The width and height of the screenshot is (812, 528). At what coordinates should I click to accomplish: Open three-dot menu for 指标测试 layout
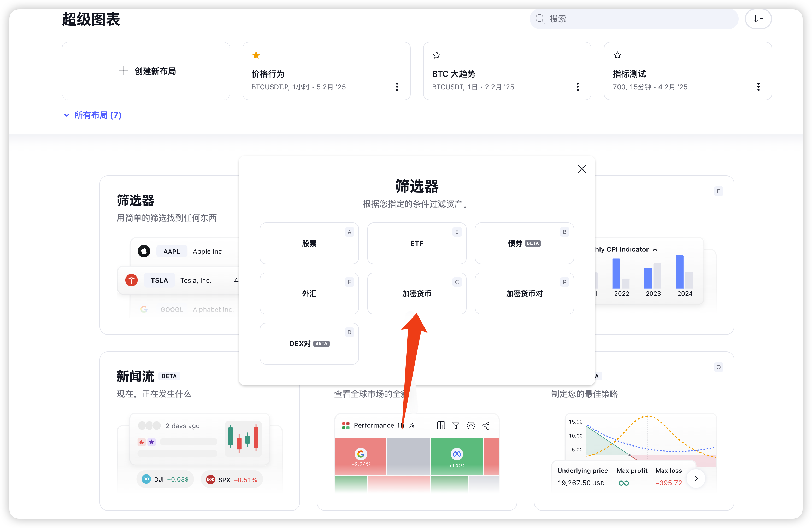click(758, 87)
